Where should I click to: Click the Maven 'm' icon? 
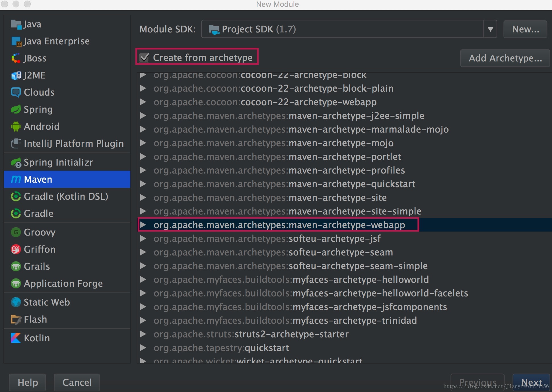click(16, 180)
